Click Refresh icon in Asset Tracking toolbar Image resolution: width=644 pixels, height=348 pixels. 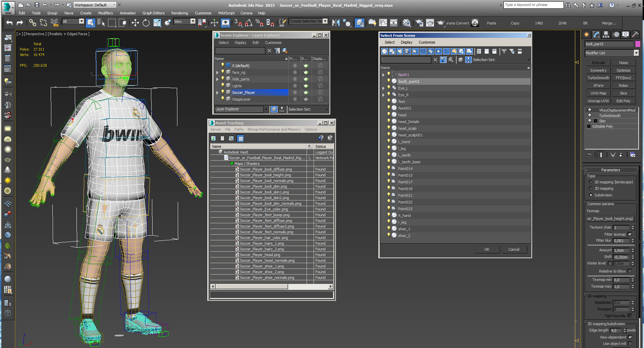click(214, 138)
